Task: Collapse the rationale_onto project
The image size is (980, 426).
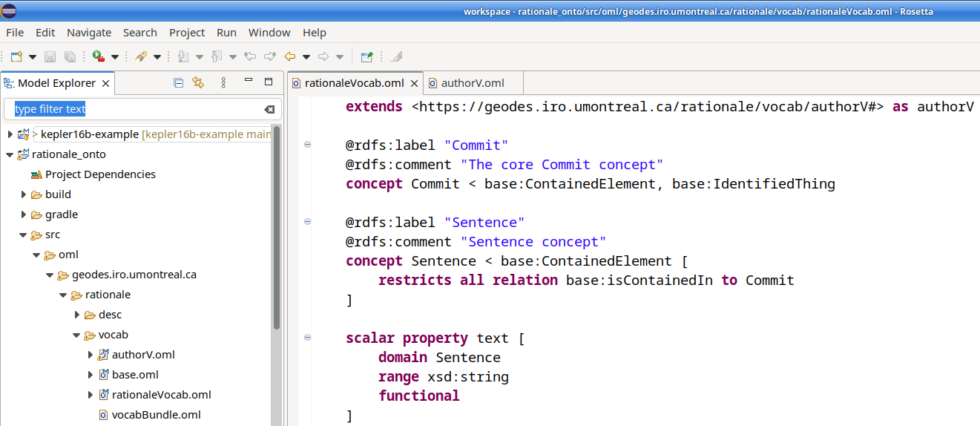Action: point(10,154)
